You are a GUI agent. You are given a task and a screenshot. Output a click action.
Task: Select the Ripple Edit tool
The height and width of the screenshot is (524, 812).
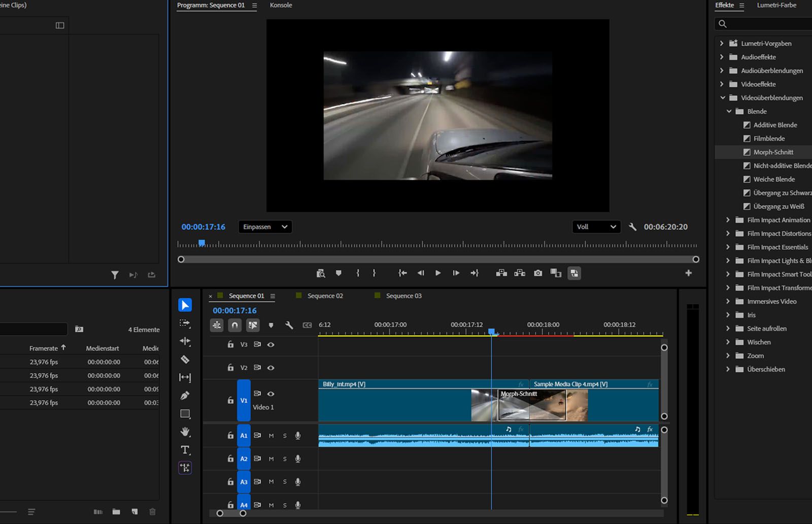[185, 341]
